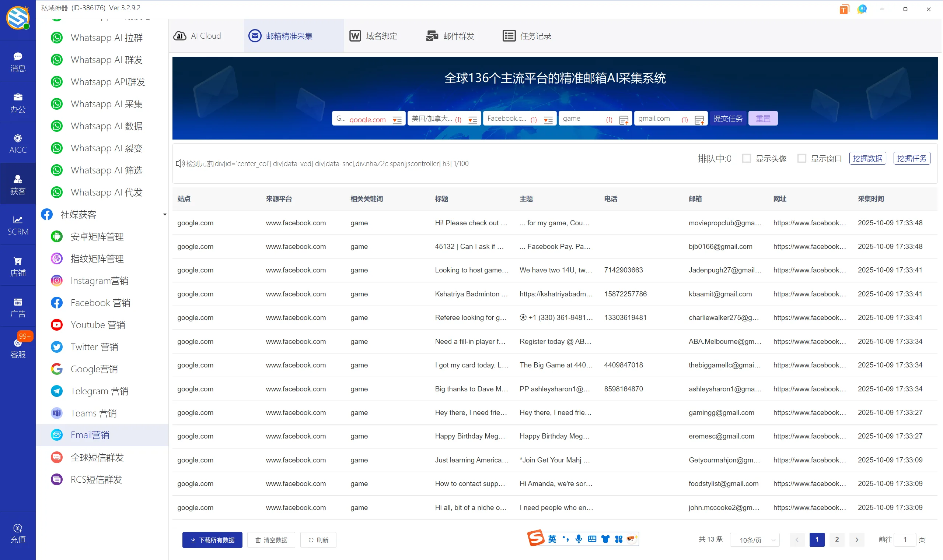This screenshot has height=560, width=943.
Task: Open the 客服 customer service icon
Action: click(18, 348)
